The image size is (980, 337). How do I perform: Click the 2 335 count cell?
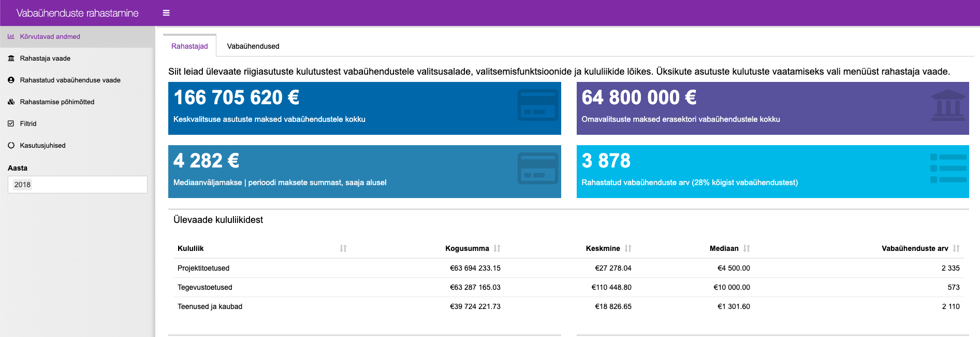[x=950, y=268]
